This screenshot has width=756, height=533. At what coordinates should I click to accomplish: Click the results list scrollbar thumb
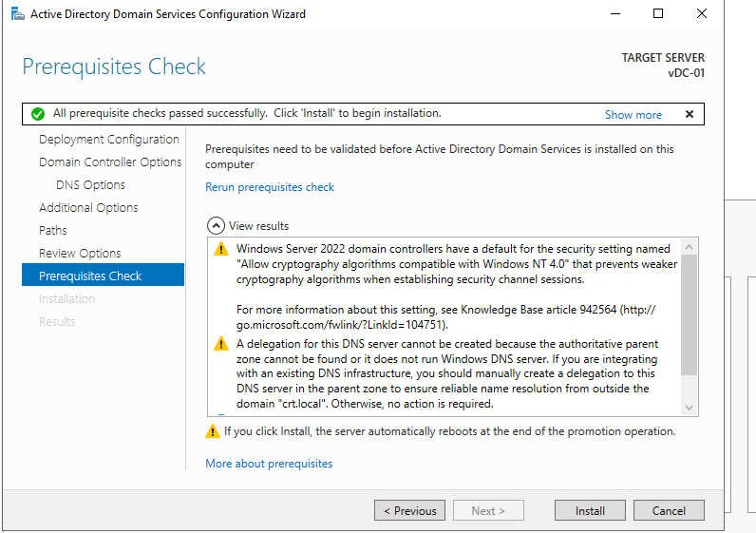point(689,314)
